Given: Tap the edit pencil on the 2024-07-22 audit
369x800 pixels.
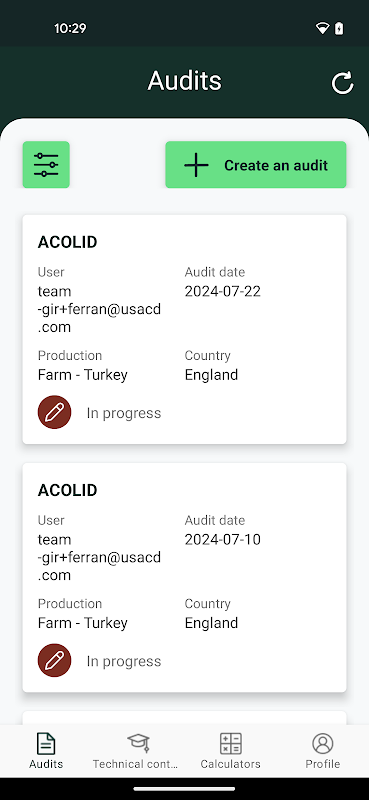Looking at the screenshot, I should point(55,412).
